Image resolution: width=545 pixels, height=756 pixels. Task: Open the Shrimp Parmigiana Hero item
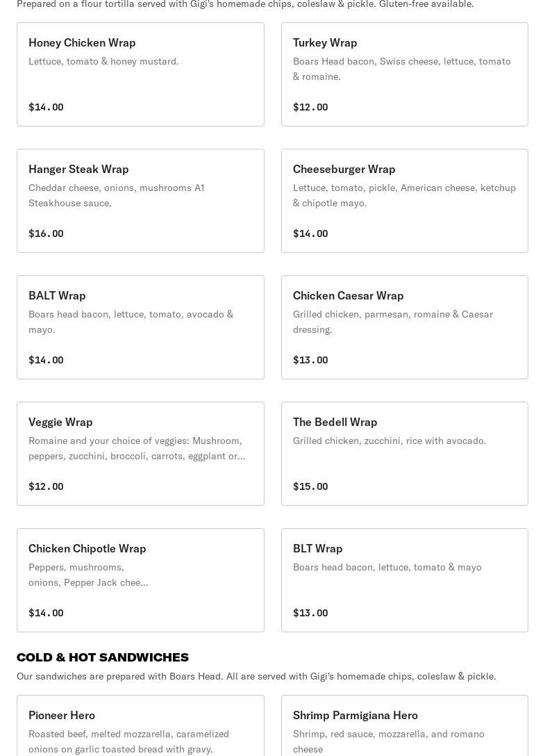(x=404, y=726)
